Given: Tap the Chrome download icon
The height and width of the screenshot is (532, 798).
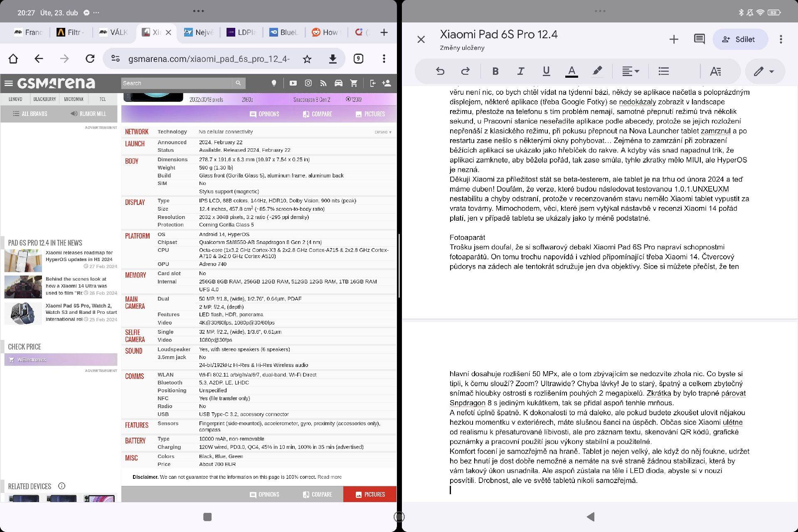Looking at the screenshot, I should [x=332, y=59].
